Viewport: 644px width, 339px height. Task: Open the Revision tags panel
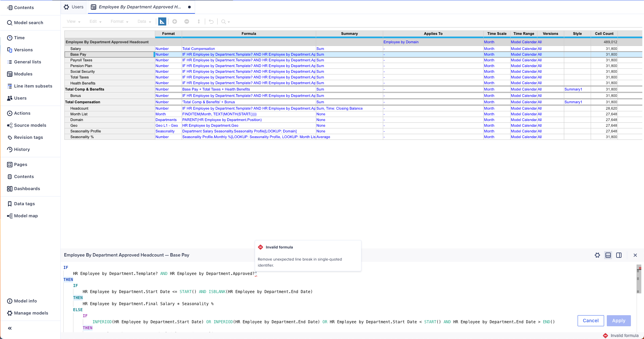28,137
